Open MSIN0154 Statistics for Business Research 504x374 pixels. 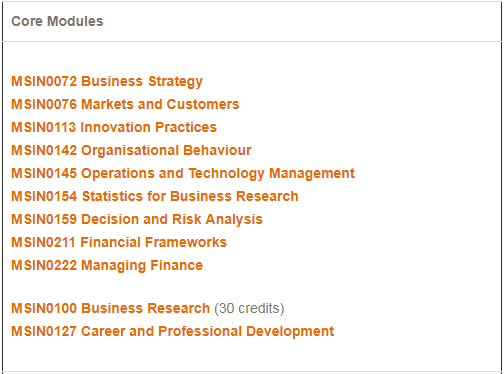[155, 196]
